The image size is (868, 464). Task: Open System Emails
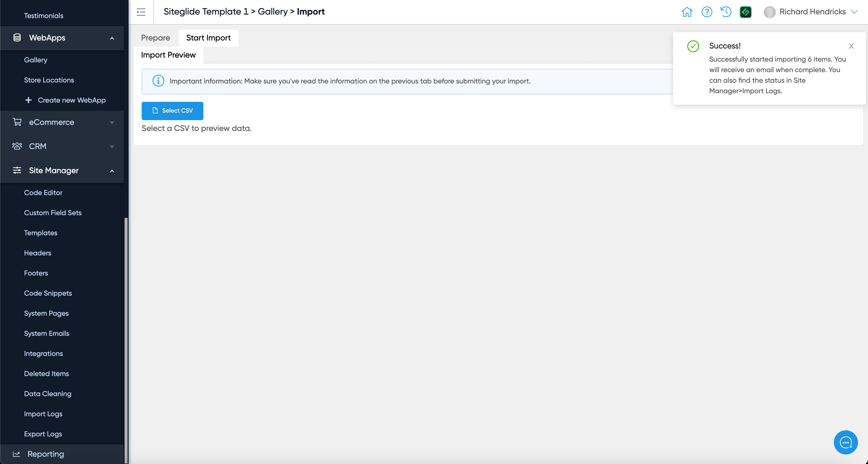[x=46, y=334]
